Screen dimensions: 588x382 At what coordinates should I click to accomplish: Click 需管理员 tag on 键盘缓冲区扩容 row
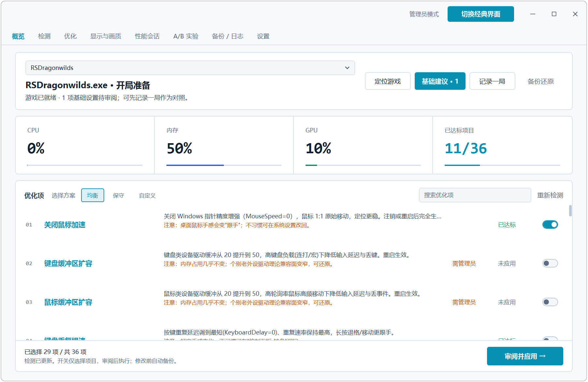(464, 263)
